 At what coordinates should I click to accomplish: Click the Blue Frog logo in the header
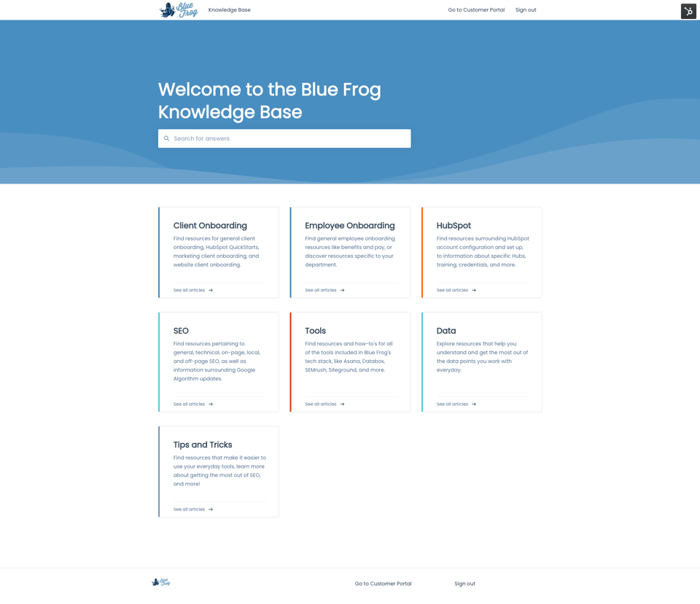(177, 10)
